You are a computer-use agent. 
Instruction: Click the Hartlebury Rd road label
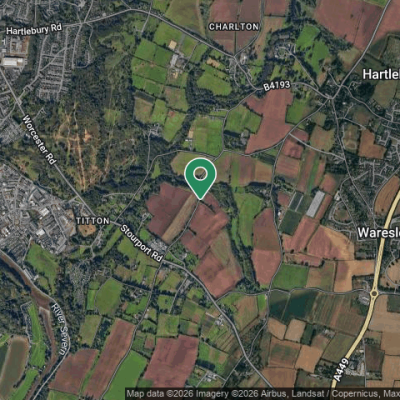click(x=34, y=29)
